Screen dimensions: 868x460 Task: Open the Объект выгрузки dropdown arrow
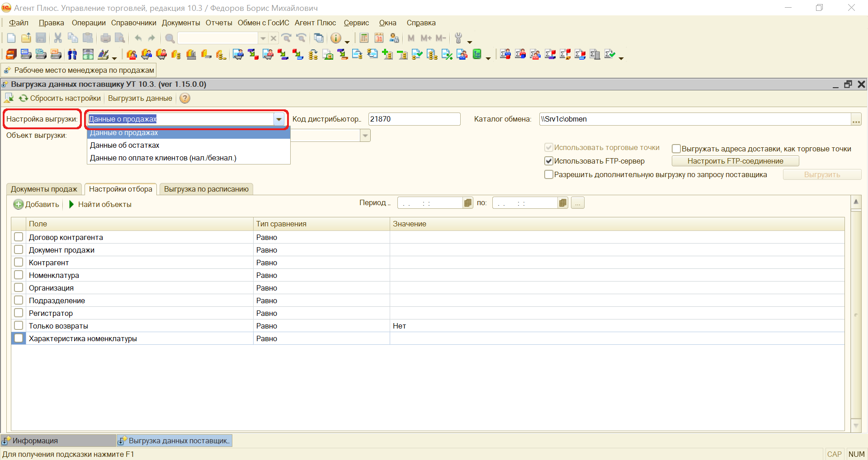point(365,136)
